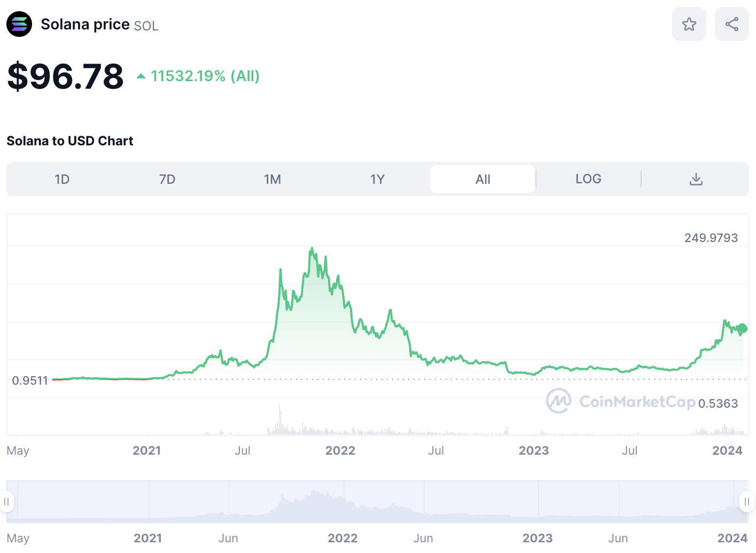Select the All timeframe tab

(483, 179)
